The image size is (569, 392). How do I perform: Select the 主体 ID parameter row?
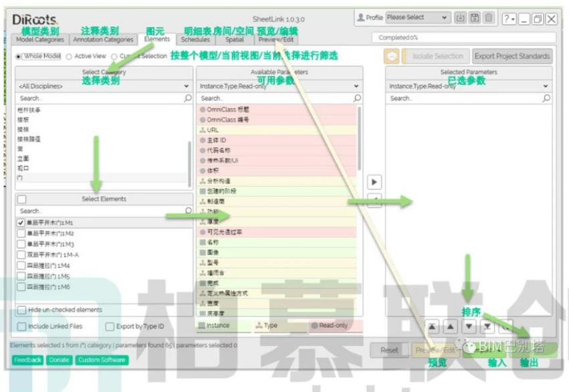point(277,140)
